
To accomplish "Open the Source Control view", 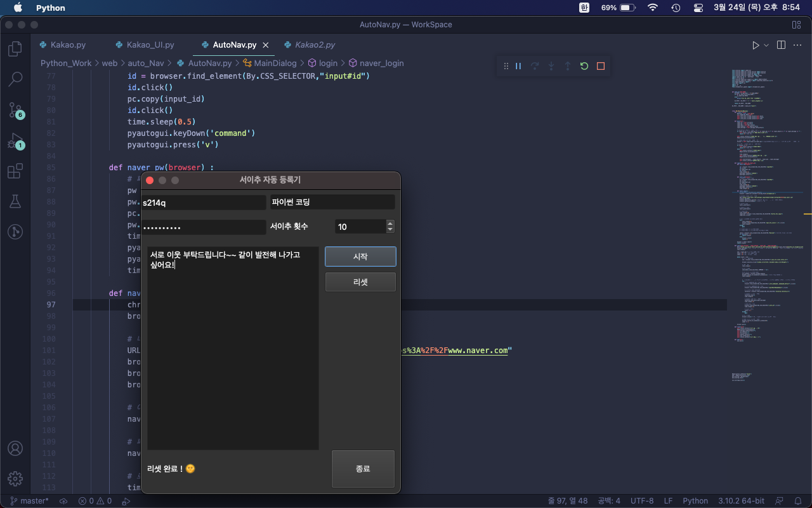I will click(x=15, y=110).
